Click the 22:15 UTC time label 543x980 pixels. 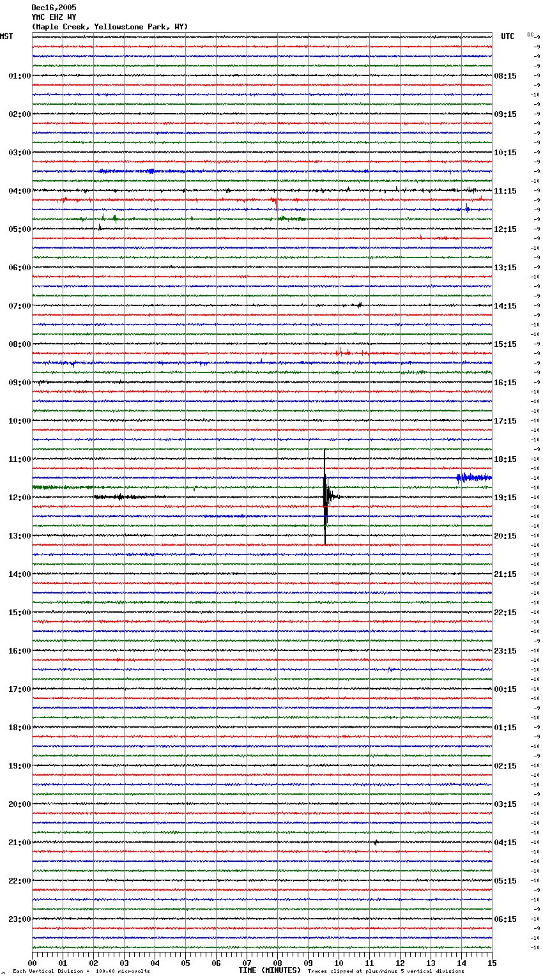click(505, 613)
